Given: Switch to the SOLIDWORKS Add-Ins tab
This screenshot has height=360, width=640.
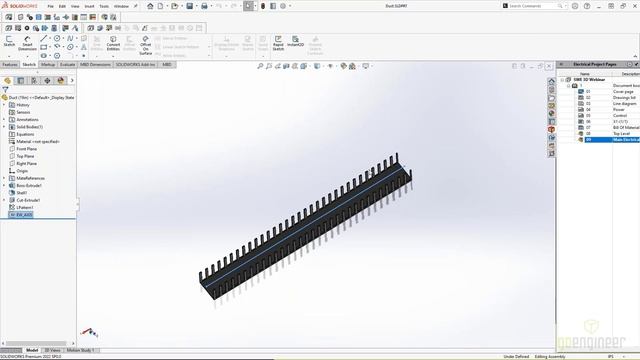Looking at the screenshot, I should [x=136, y=64].
